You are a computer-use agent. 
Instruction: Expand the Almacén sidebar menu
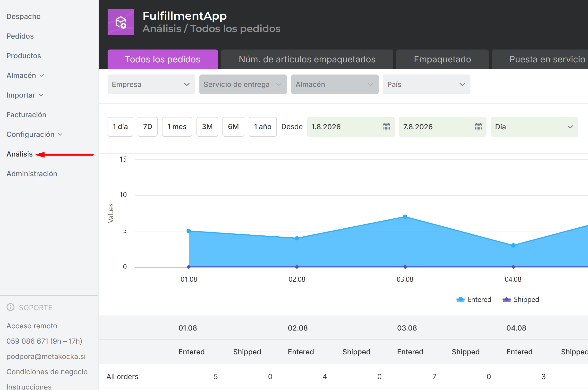[25, 75]
